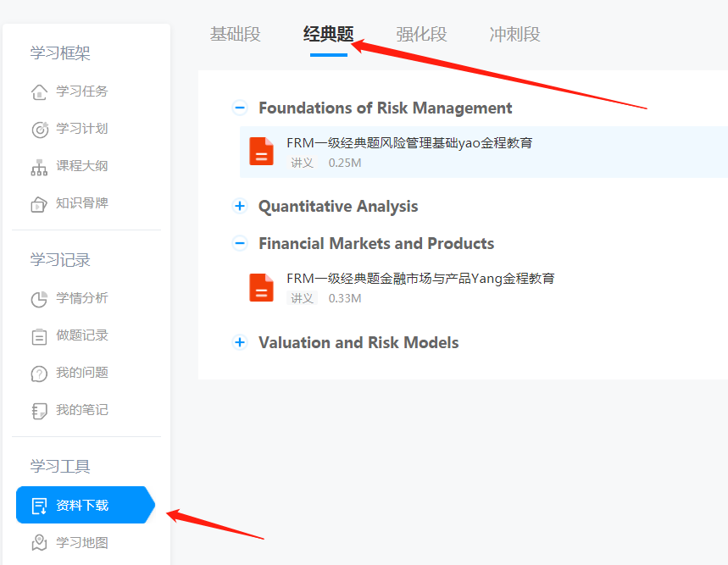Open the 我的笔记 notebook icon
The height and width of the screenshot is (565, 728).
tap(39, 411)
